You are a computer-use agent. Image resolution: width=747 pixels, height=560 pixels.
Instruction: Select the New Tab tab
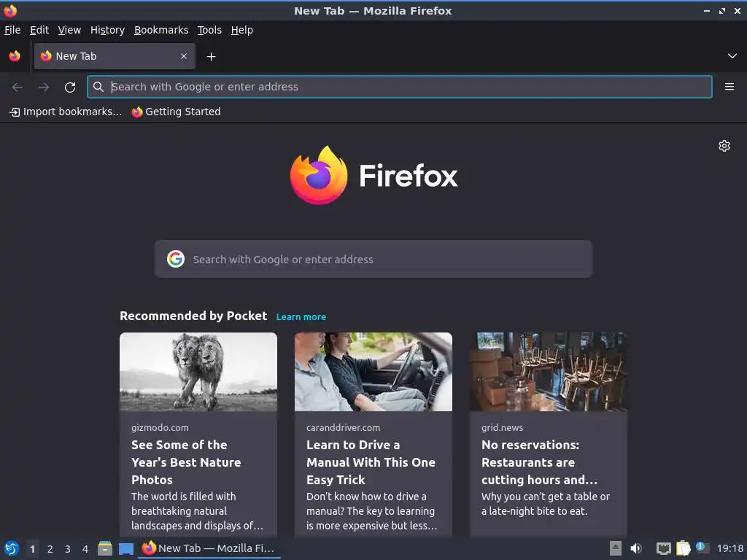(x=115, y=56)
